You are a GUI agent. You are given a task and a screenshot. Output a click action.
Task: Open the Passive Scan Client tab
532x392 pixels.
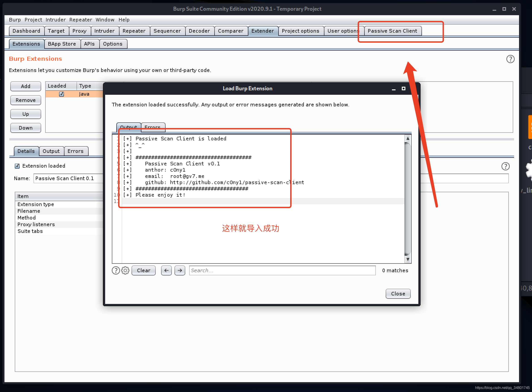point(392,31)
